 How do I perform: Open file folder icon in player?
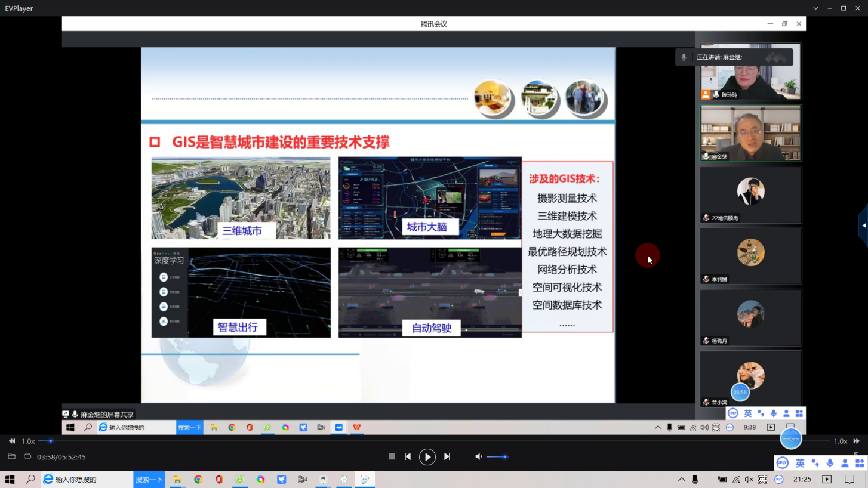tap(11, 457)
